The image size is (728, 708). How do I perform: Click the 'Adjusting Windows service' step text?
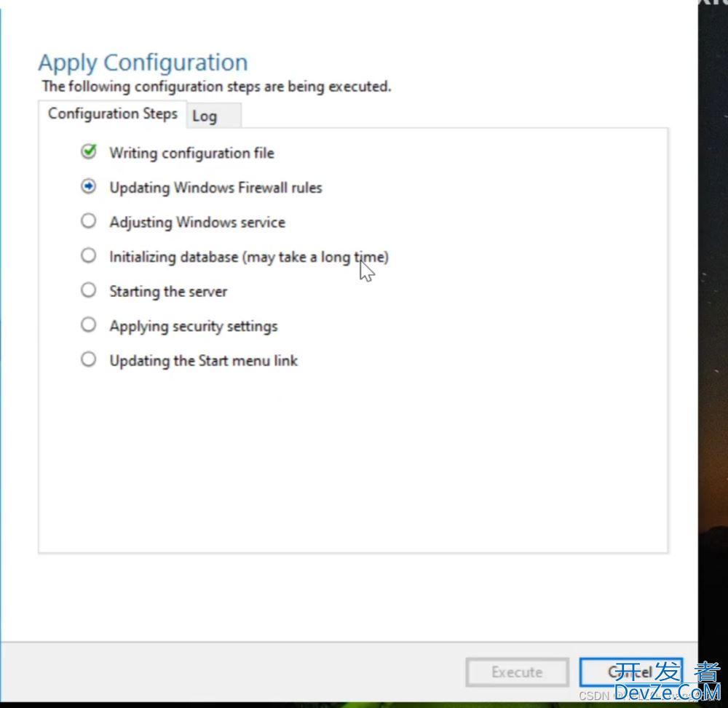[197, 222]
